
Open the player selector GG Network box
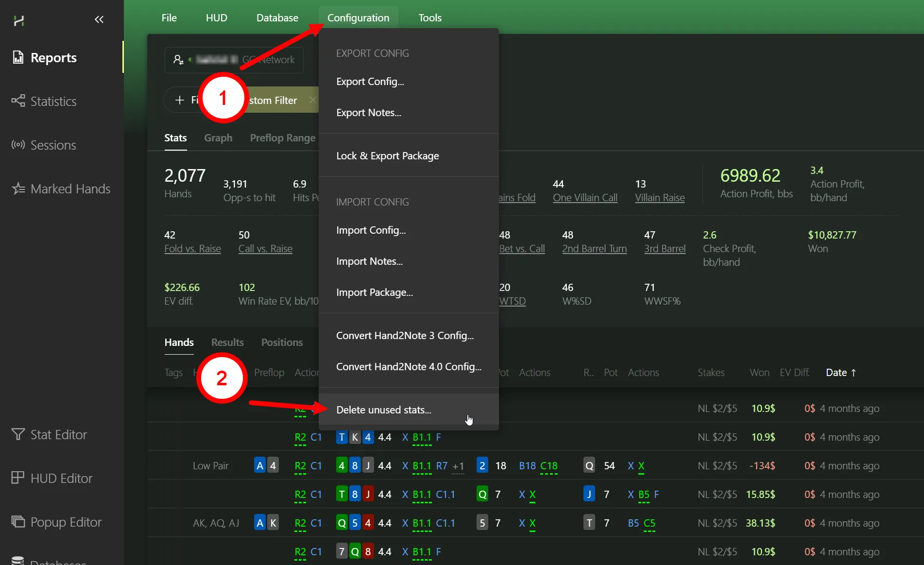point(234,60)
